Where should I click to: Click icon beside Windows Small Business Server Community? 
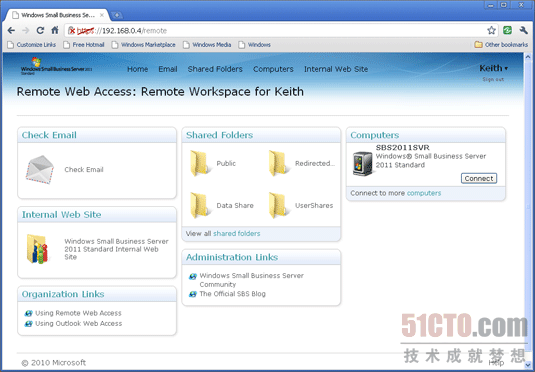click(193, 276)
